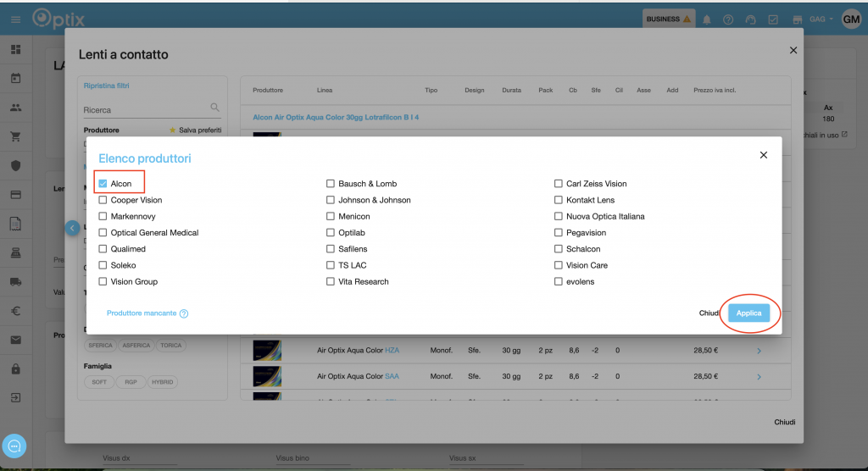
Task: Click the notifications bell icon
Action: coord(706,19)
